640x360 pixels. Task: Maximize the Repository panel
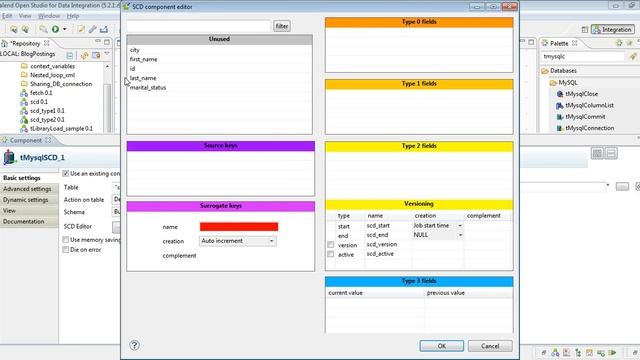[x=107, y=42]
